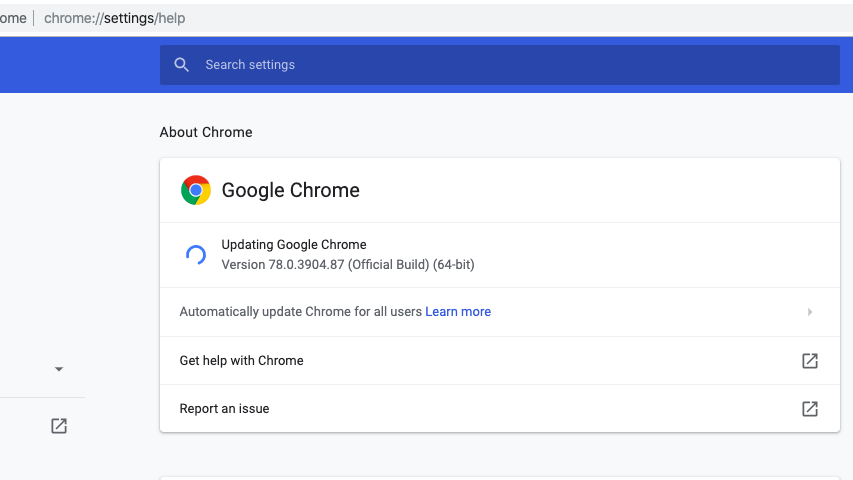
Task: Open the Learn more link
Action: point(458,312)
